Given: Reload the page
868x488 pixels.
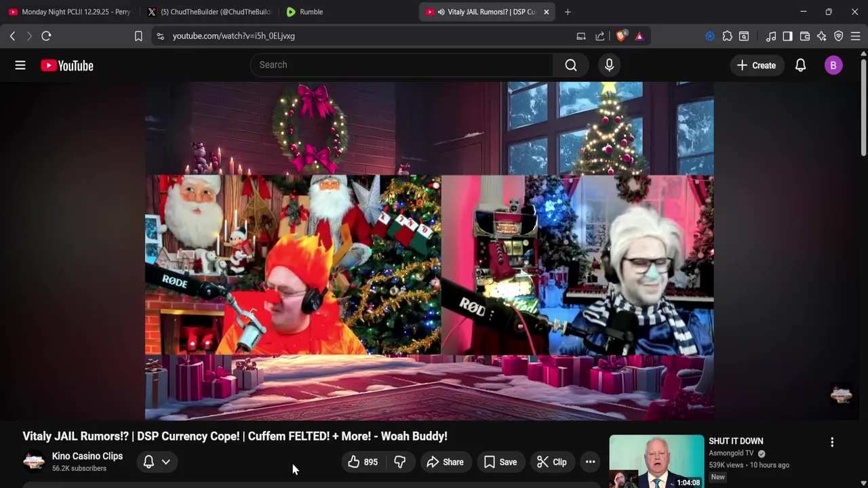Looking at the screenshot, I should (46, 36).
